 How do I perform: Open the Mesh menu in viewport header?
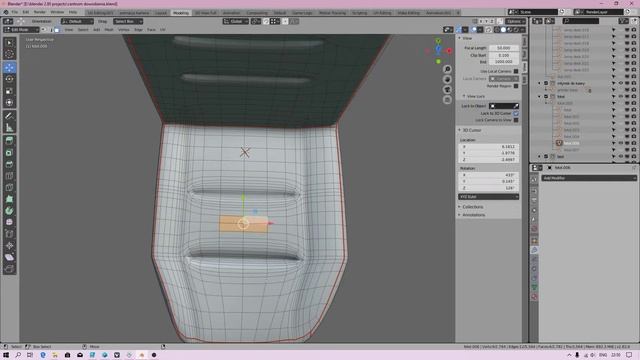click(x=109, y=30)
